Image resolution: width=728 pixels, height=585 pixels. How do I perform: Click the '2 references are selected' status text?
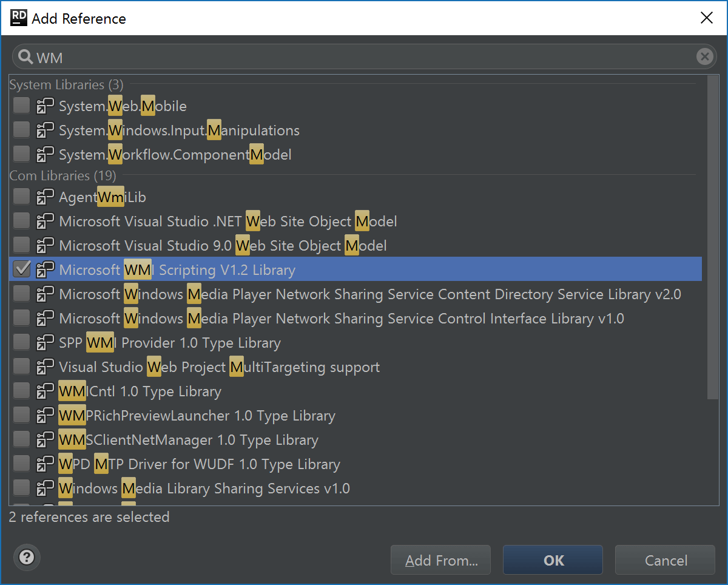pos(89,517)
